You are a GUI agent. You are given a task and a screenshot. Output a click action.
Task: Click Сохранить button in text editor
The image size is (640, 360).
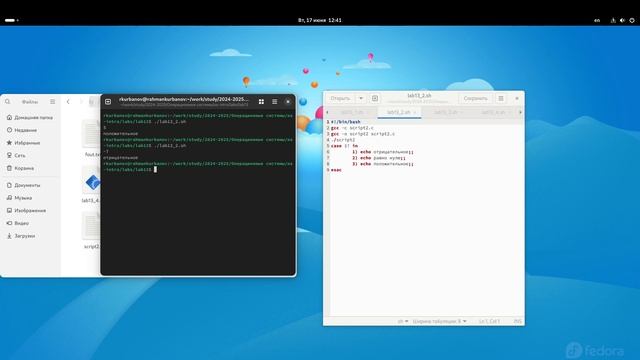[476, 98]
